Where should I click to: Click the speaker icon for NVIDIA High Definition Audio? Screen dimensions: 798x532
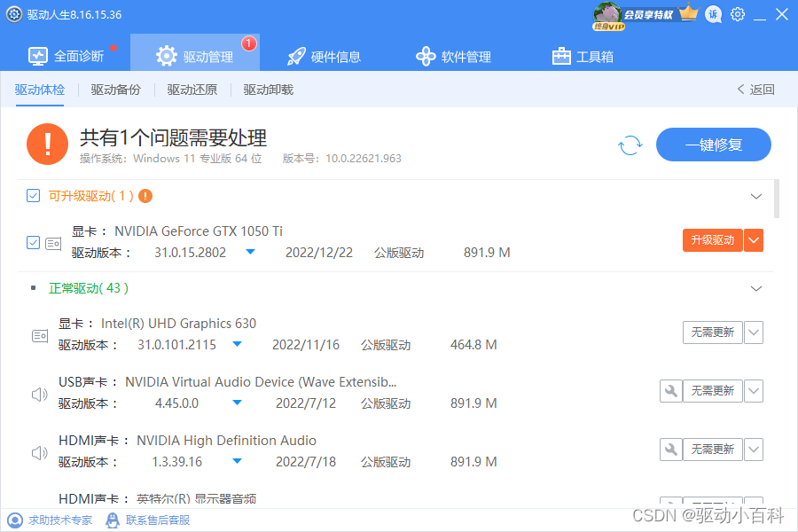click(x=40, y=452)
